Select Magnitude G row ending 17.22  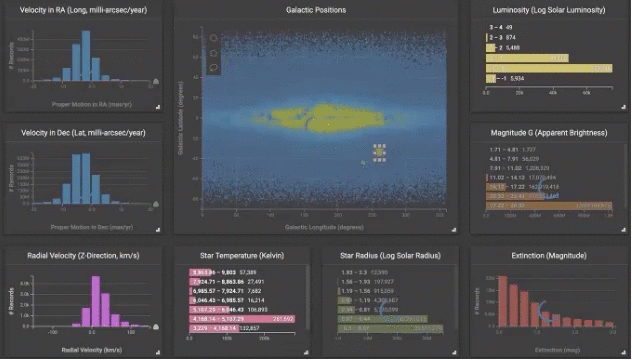549,187
